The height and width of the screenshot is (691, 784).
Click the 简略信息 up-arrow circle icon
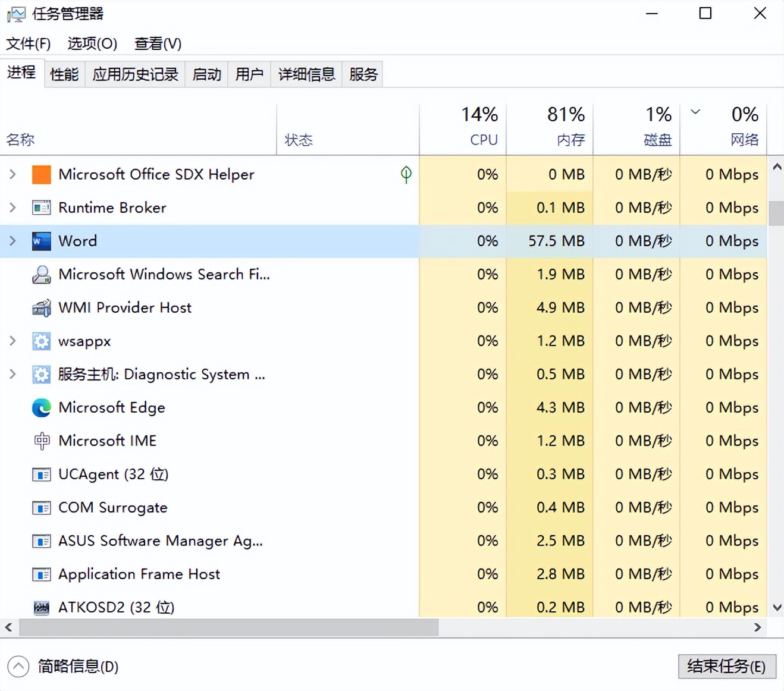[x=18, y=666]
